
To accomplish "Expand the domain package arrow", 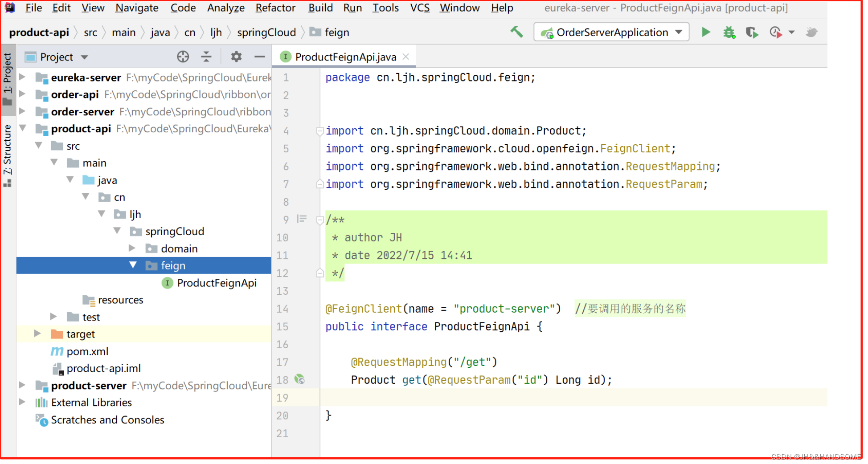I will 132,248.
